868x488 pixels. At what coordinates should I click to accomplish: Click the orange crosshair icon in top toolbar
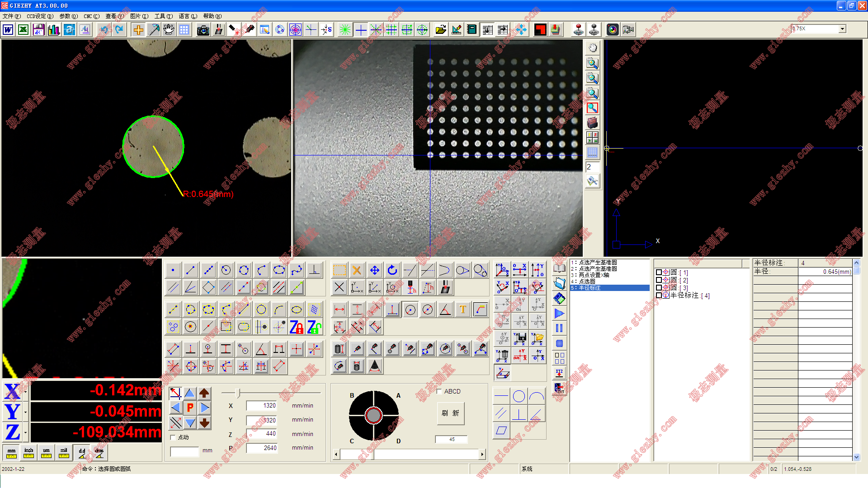[x=138, y=30]
